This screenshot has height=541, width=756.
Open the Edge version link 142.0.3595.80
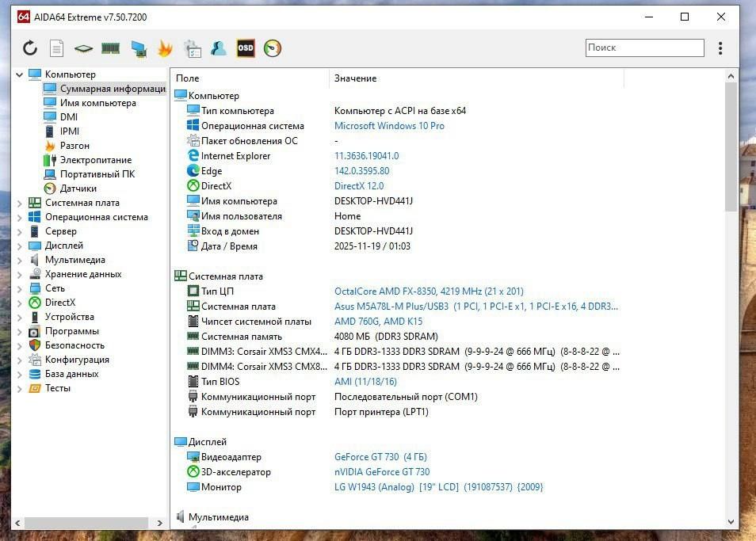coord(361,171)
